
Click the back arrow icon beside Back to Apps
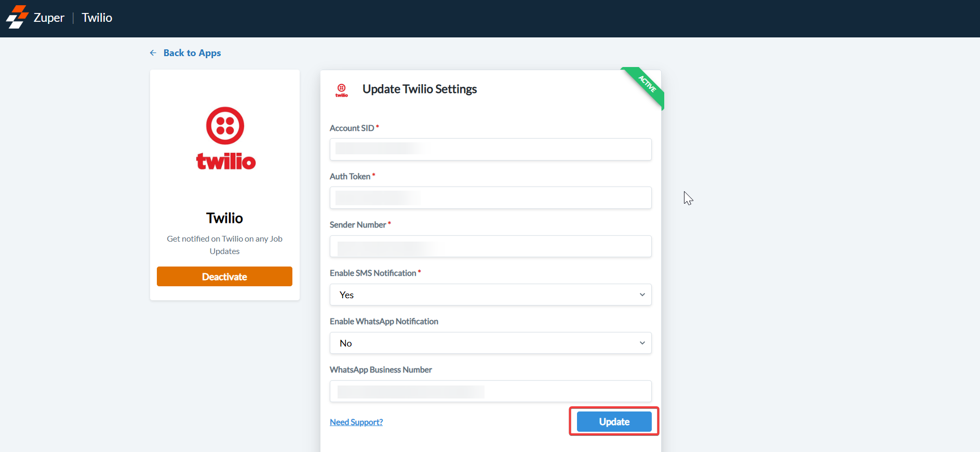(153, 53)
